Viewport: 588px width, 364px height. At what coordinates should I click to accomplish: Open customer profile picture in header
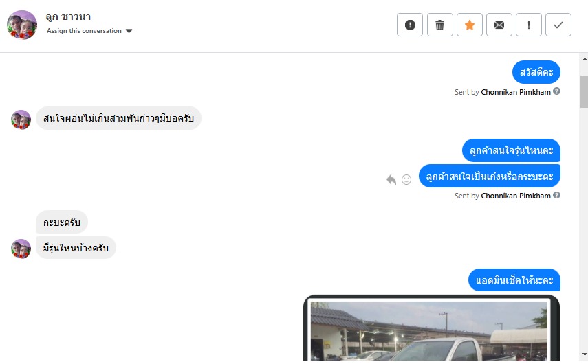(22, 25)
